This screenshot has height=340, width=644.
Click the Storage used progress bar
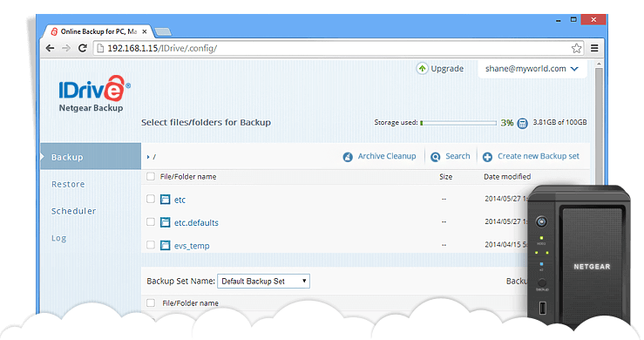(458, 123)
